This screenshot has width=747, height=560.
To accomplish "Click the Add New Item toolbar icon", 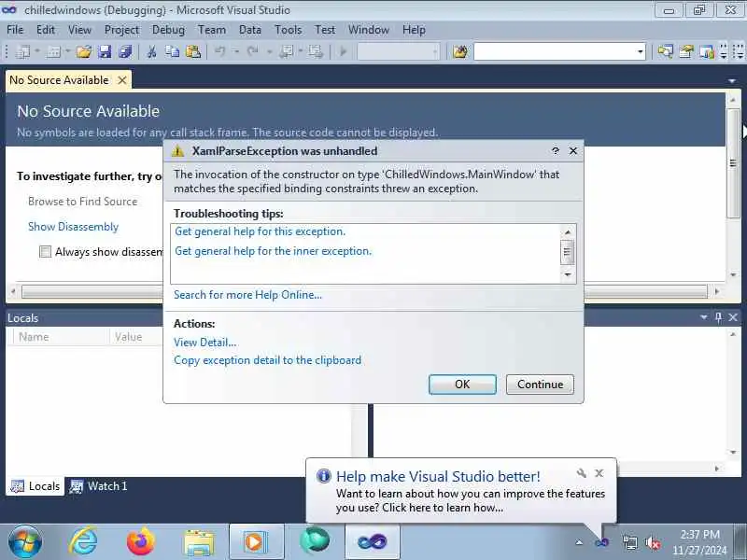I will coord(53,51).
